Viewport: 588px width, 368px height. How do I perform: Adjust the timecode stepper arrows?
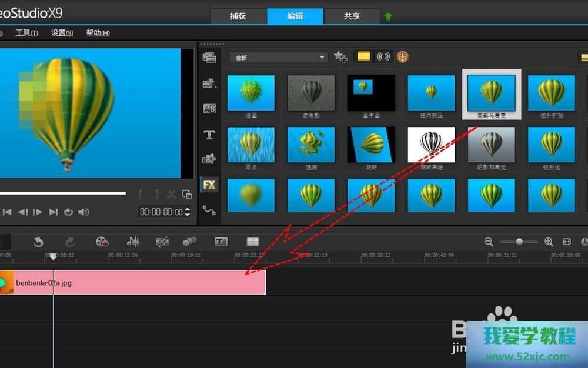[x=188, y=212]
